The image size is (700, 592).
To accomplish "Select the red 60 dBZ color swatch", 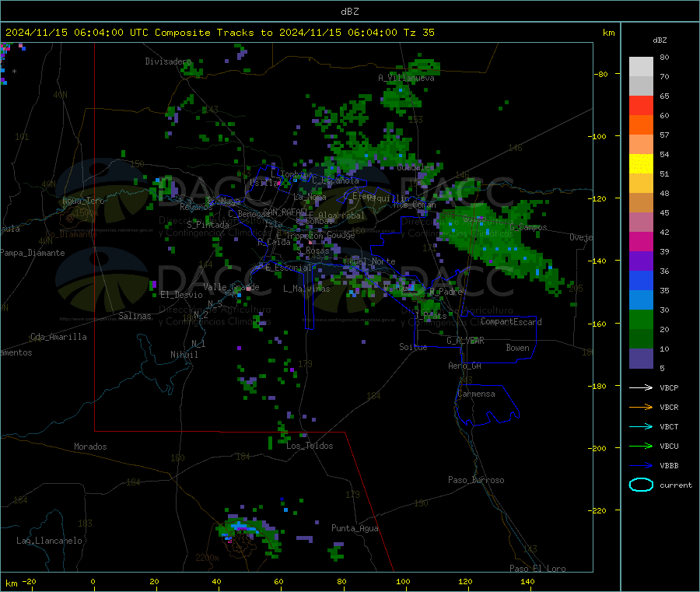I will click(x=641, y=105).
